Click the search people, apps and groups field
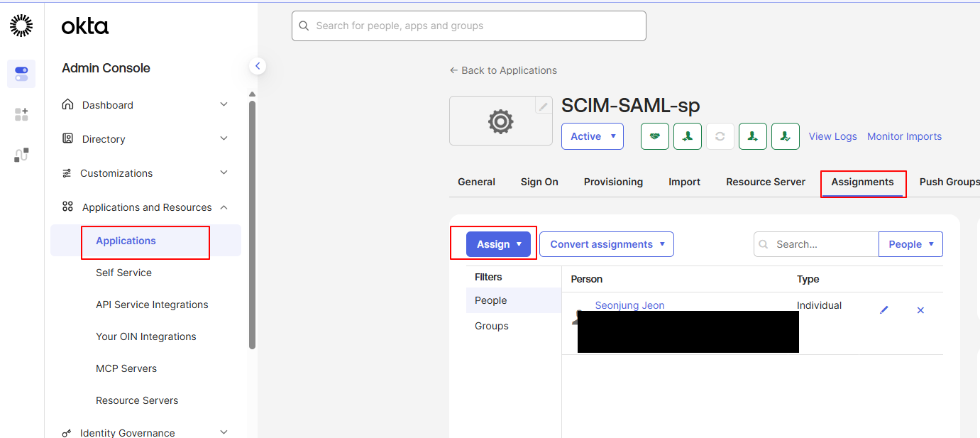980x438 pixels. tap(469, 26)
